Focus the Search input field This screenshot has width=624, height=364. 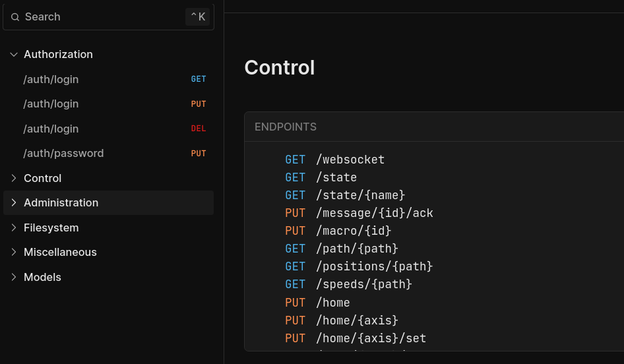pyautogui.click(x=108, y=16)
